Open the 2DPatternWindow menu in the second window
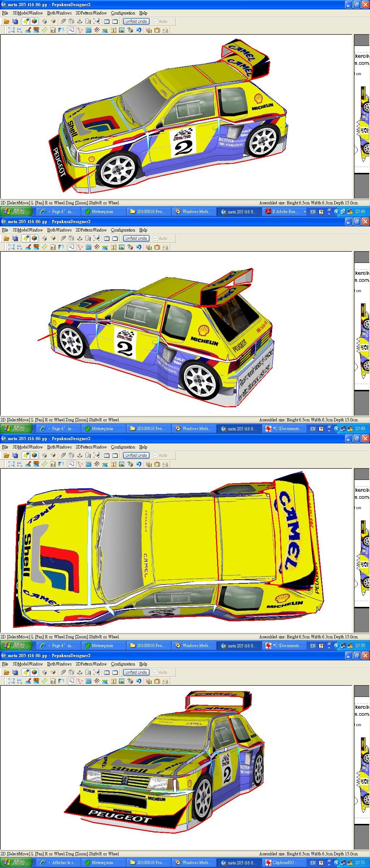Screen dimensions: 370x868 point(91,230)
